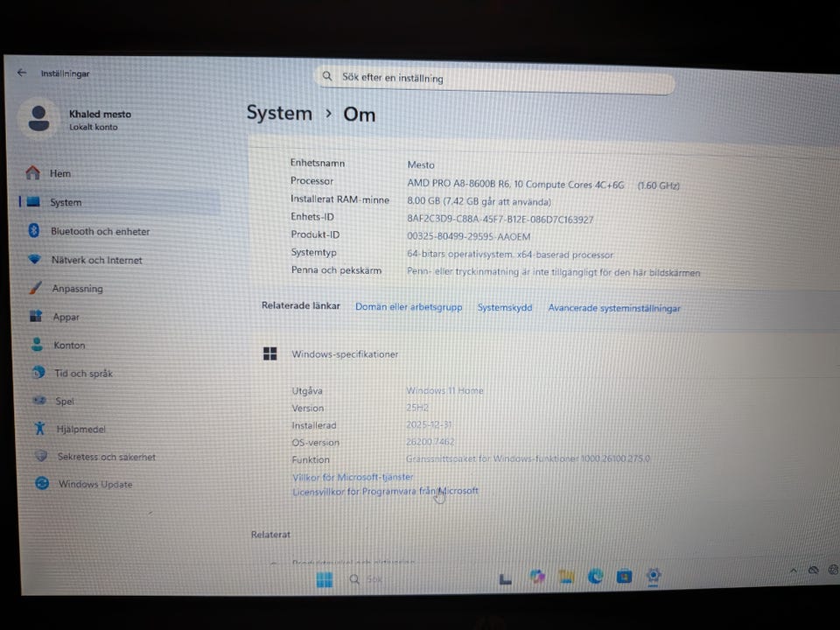Click the Bluetooth icon in the sidebar
Image resolution: width=840 pixels, height=630 pixels.
(34, 230)
